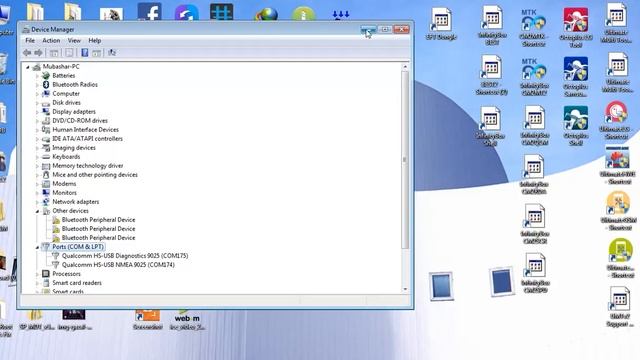The height and width of the screenshot is (360, 640).
Task: Select Qualcomm HS-USB Diagnostics 9025 (COM175)
Action: coord(125,256)
